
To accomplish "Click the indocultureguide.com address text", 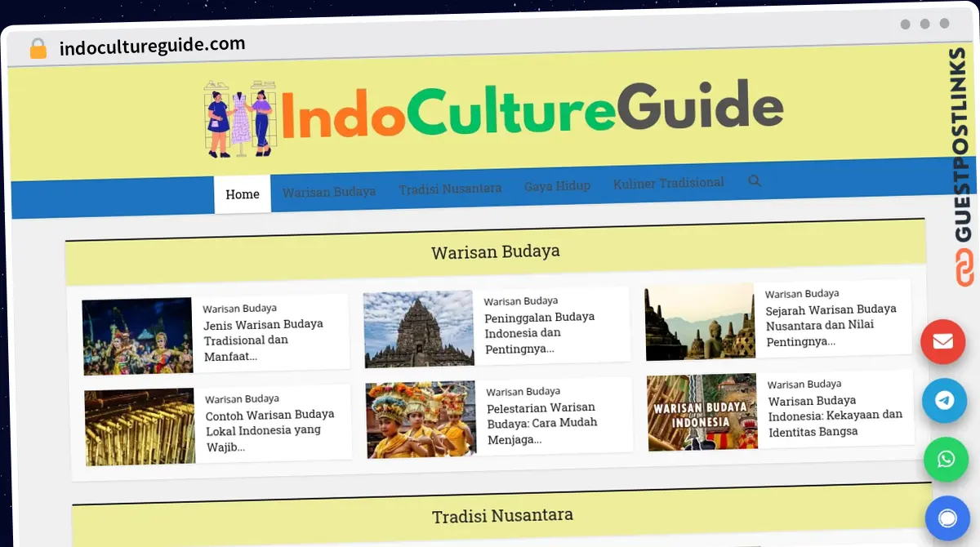I will tap(152, 46).
